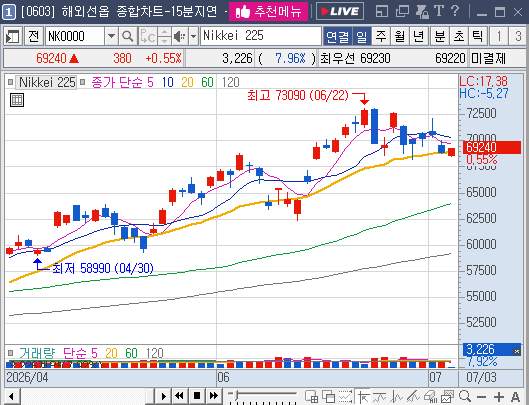Click the fast-forward double-arrow chart button
The width and height of the screenshot is (529, 405).
pyautogui.click(x=214, y=396)
